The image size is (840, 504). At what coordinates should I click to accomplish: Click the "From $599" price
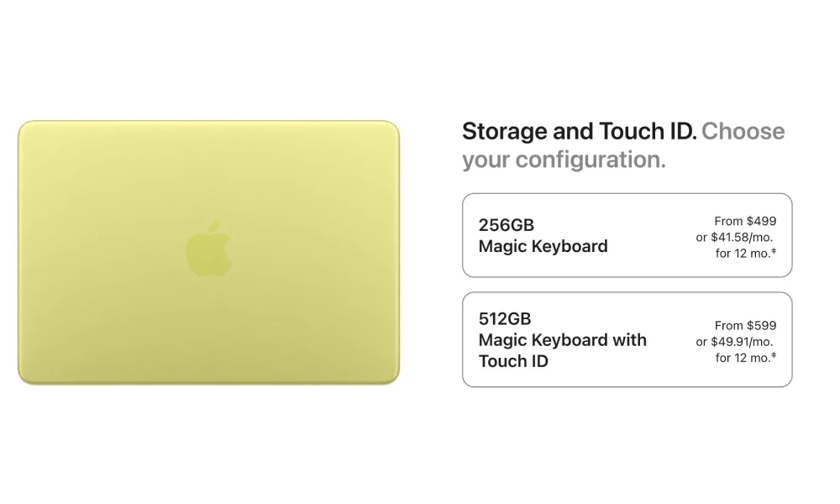click(x=745, y=325)
